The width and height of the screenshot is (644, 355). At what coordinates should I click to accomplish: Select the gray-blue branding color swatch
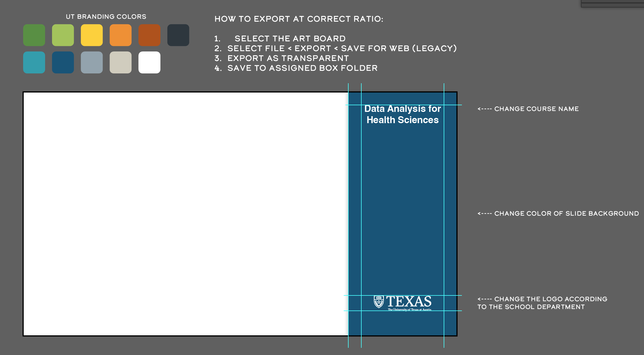click(92, 62)
